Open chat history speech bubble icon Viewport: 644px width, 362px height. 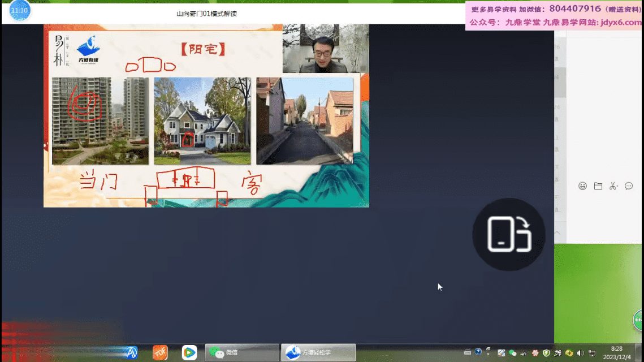(x=629, y=186)
